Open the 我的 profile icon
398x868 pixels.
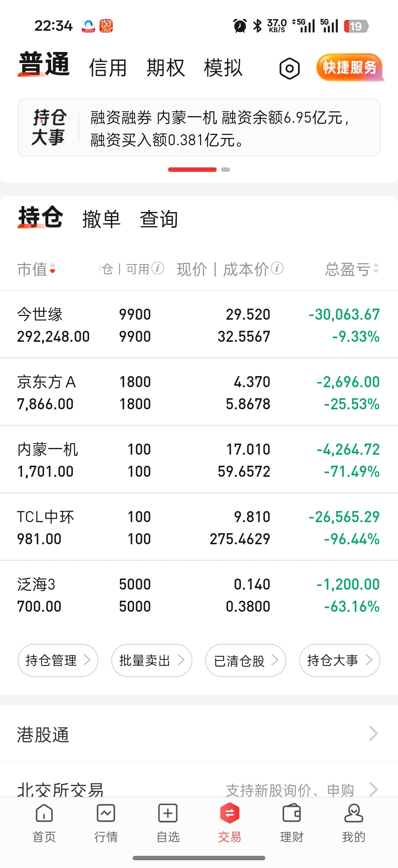point(354,813)
